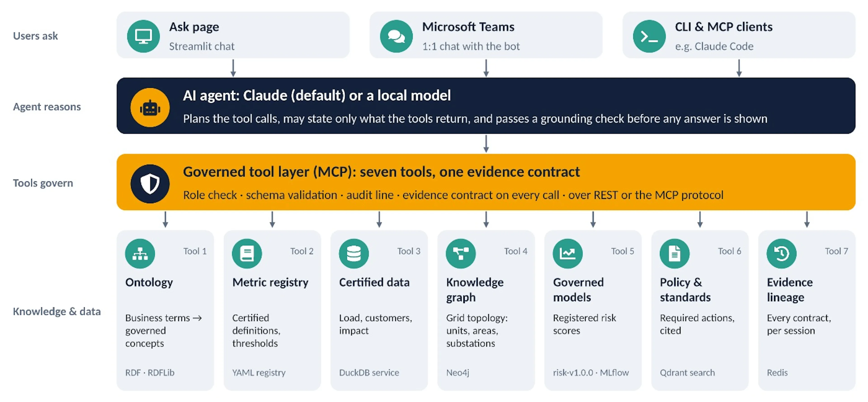Click the Ontology hierarchy icon
This screenshot has width=868, height=402.
tap(140, 254)
